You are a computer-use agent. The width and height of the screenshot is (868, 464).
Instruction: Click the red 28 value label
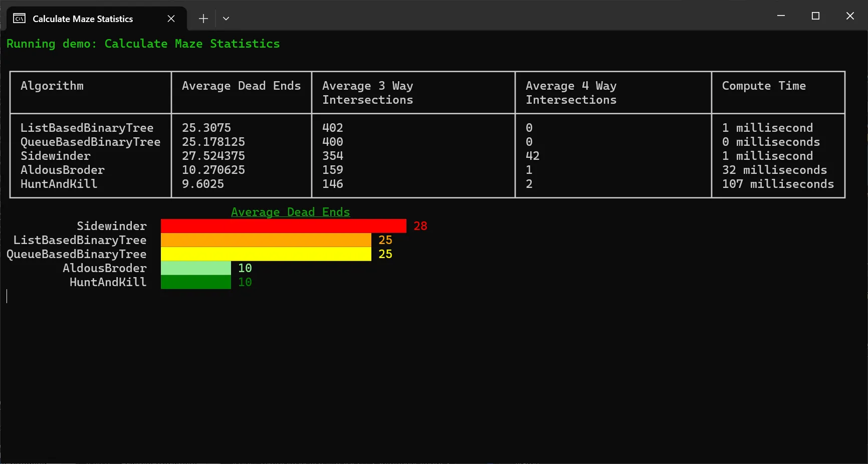(x=420, y=226)
